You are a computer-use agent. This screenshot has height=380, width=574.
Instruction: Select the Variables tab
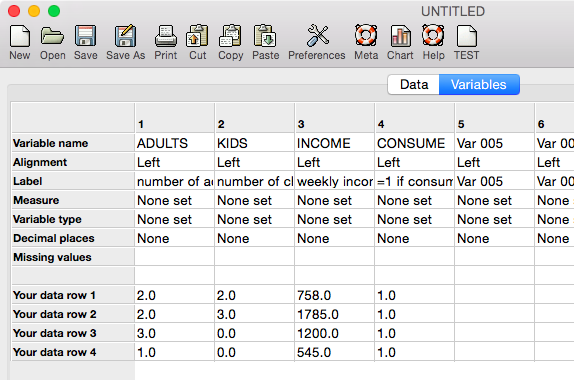479,85
